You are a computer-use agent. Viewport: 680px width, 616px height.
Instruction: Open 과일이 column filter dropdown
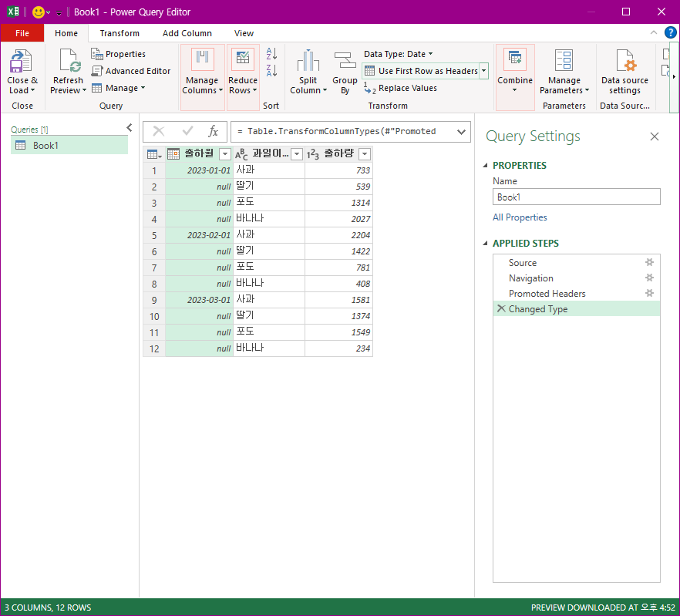(x=297, y=154)
